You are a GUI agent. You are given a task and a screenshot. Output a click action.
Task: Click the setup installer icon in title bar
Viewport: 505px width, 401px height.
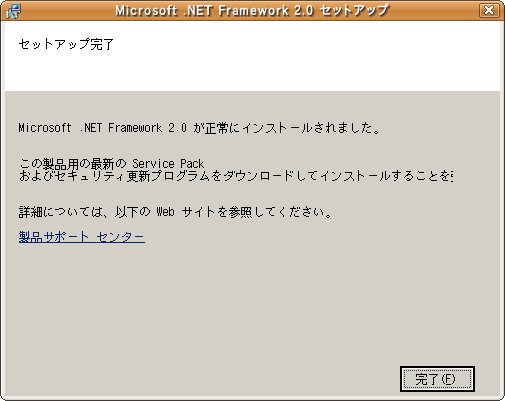(14, 11)
